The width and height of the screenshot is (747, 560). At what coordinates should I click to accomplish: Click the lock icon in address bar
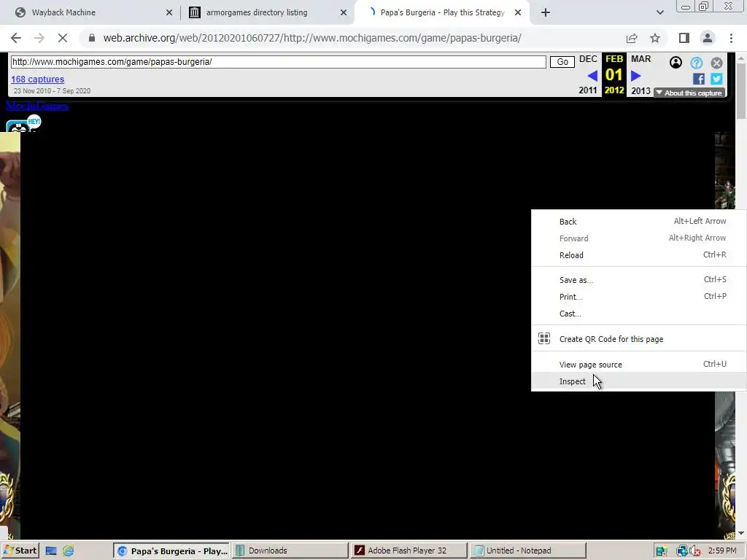(x=91, y=38)
